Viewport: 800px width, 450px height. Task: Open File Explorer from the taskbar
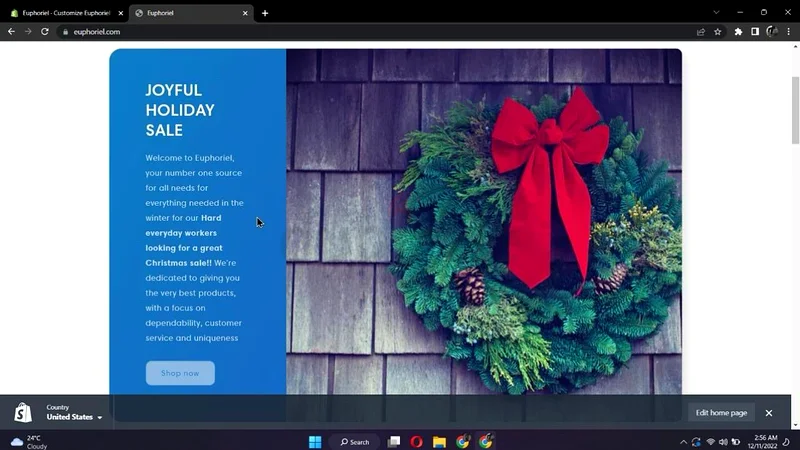(x=439, y=442)
